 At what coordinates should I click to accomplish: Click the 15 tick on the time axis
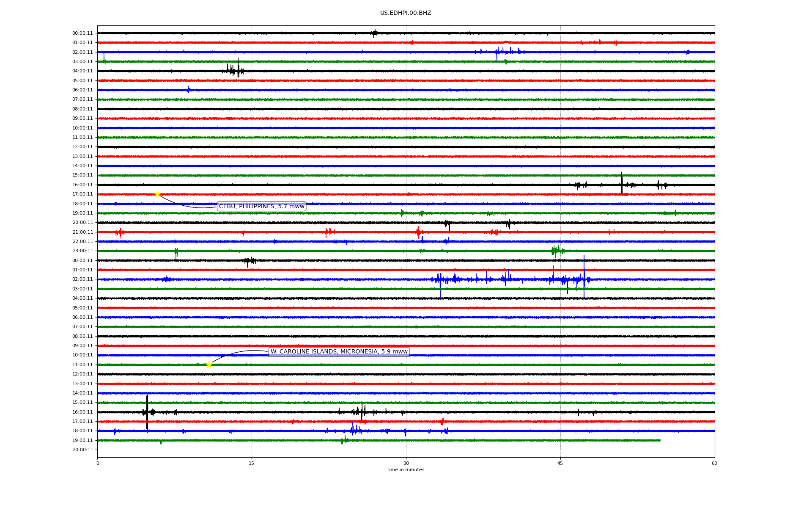click(252, 463)
